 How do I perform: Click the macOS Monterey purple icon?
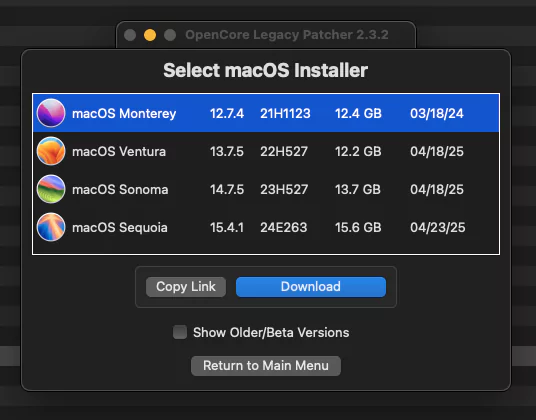[x=51, y=113]
